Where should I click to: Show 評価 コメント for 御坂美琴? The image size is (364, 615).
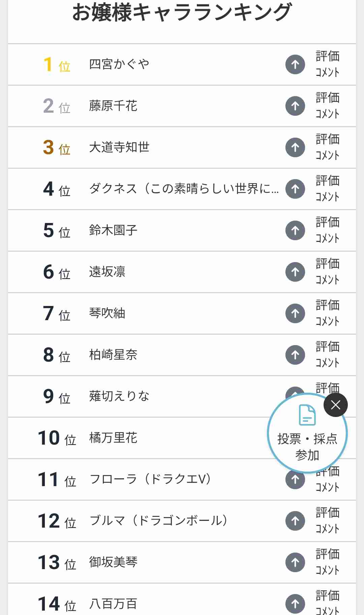point(327,562)
